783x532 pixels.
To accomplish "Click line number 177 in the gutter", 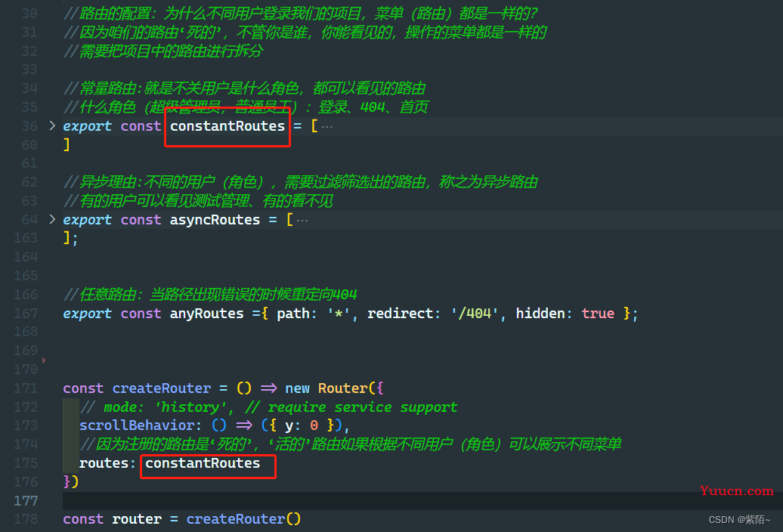I will point(26,500).
